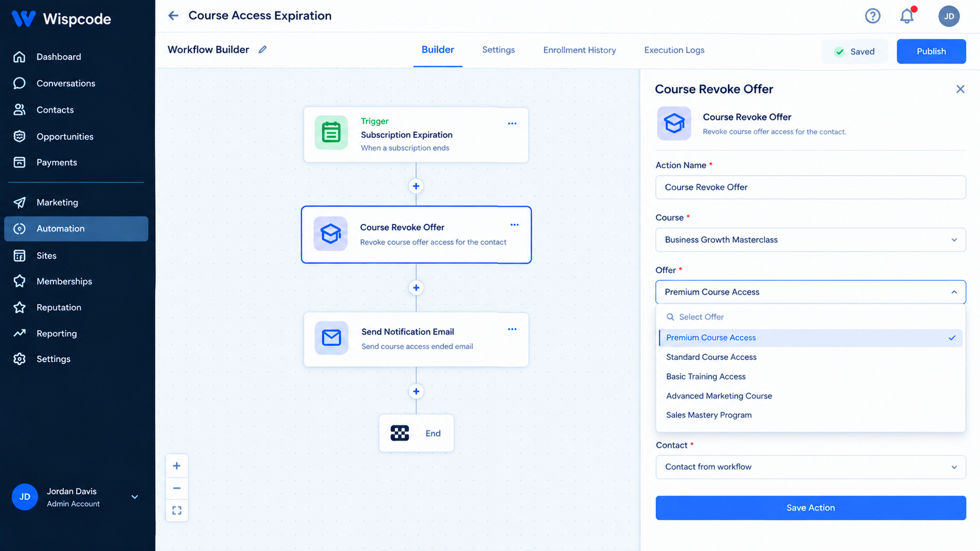Choose Standard Course Access offer

point(810,357)
